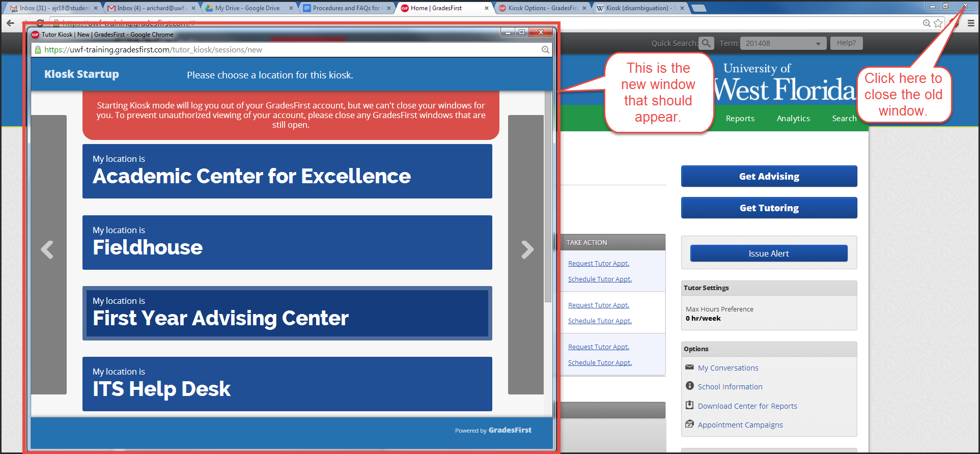Click first Schedule Tutor Appt. link

[600, 279]
